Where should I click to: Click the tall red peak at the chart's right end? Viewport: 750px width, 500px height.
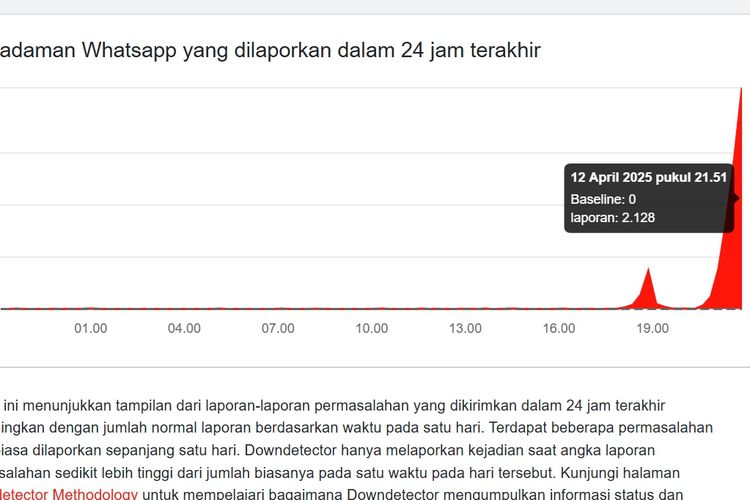click(738, 150)
